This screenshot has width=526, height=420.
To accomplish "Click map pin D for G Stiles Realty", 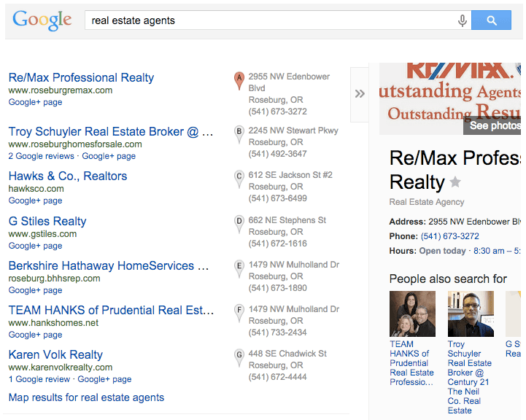I will pyautogui.click(x=239, y=225).
